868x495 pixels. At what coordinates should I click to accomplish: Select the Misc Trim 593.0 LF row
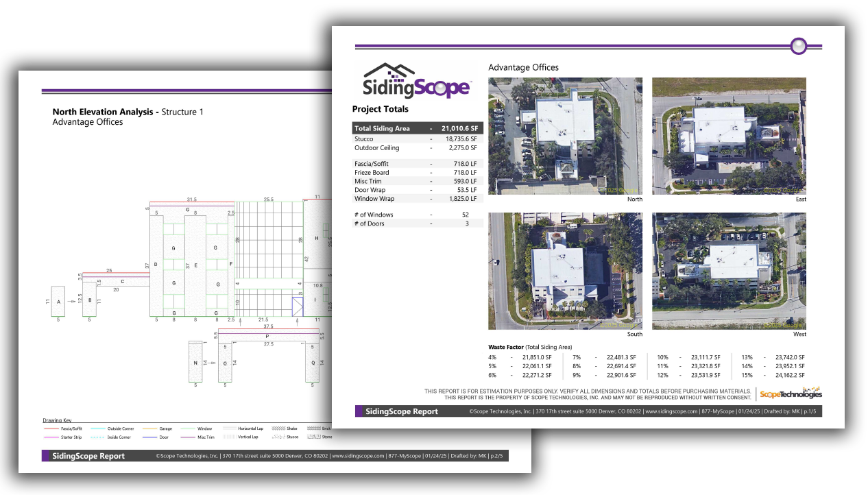(418, 181)
